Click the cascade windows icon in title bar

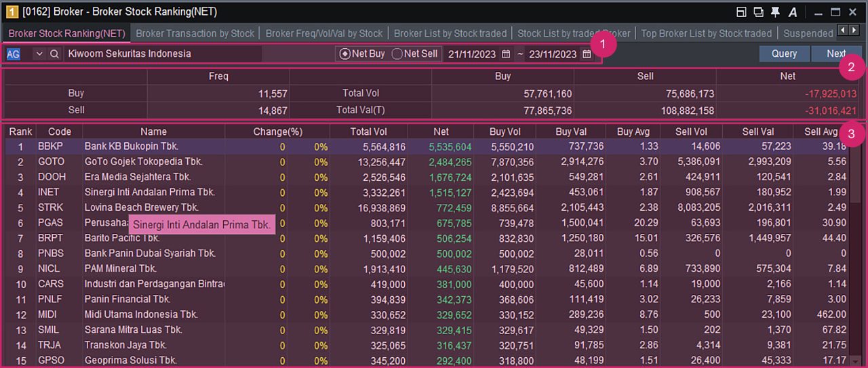[x=758, y=12]
